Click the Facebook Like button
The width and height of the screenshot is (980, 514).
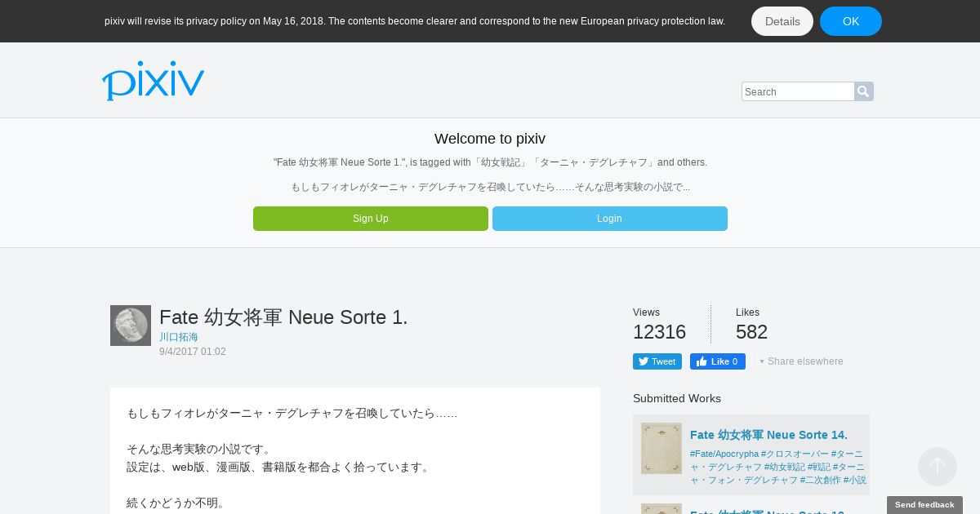pos(718,361)
